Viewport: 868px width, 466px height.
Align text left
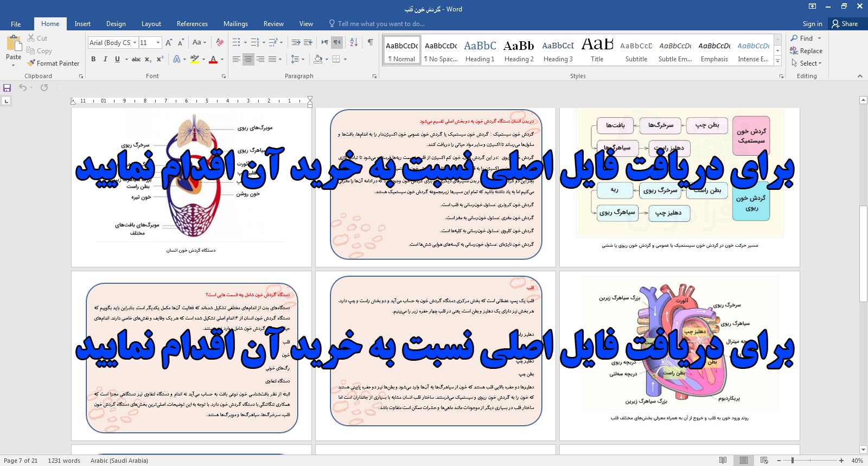[x=236, y=59]
